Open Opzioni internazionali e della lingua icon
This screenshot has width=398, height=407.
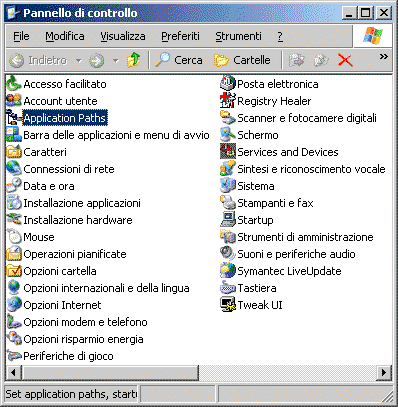14,288
